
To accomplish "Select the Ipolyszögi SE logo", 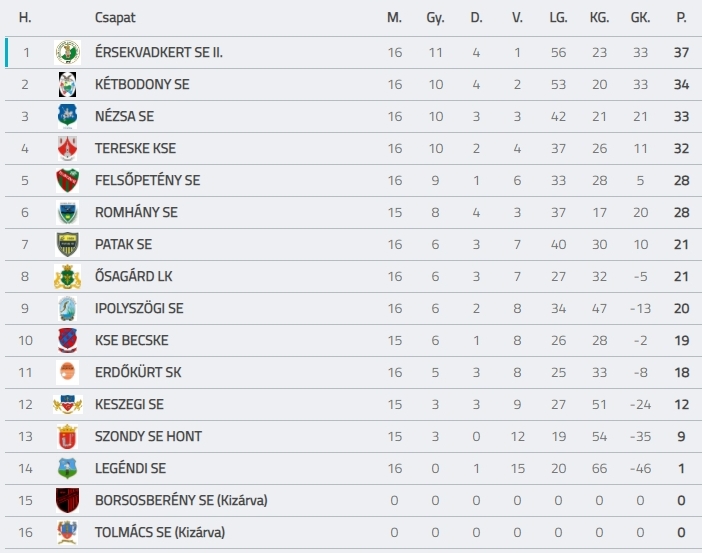I will [68, 309].
